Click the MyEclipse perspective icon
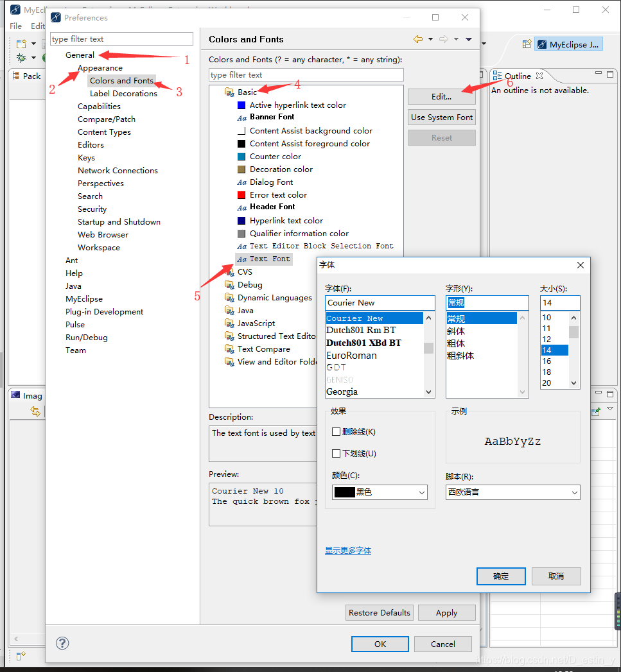 click(x=542, y=44)
